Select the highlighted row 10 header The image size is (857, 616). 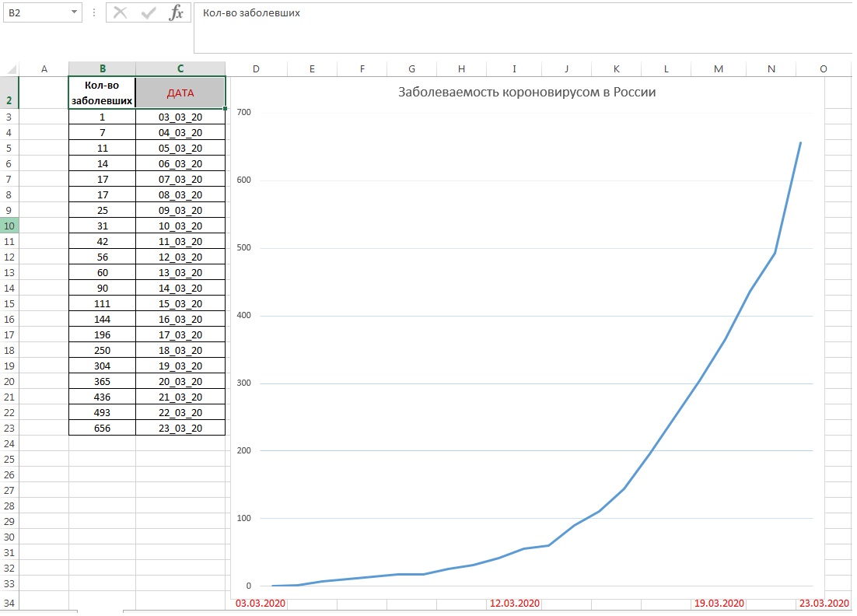[9, 226]
